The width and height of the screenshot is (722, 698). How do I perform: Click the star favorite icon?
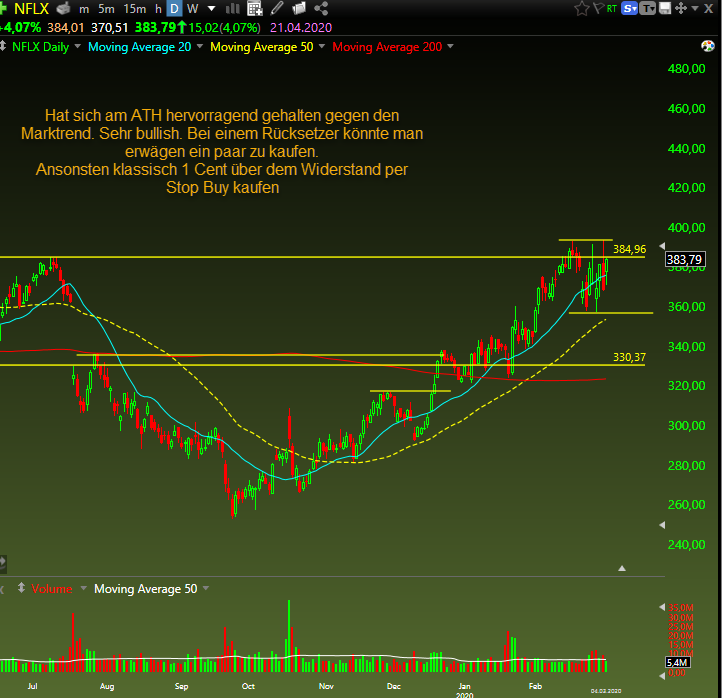pos(582,8)
